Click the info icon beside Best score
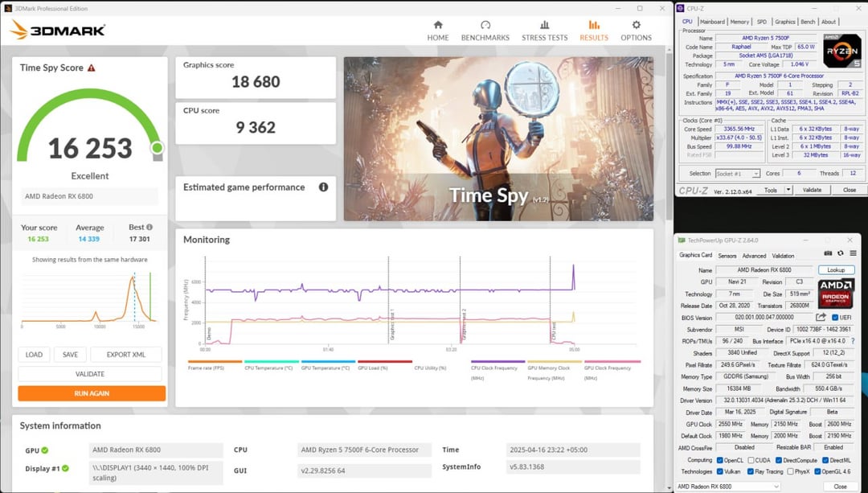This screenshot has height=493, width=868. click(x=149, y=227)
